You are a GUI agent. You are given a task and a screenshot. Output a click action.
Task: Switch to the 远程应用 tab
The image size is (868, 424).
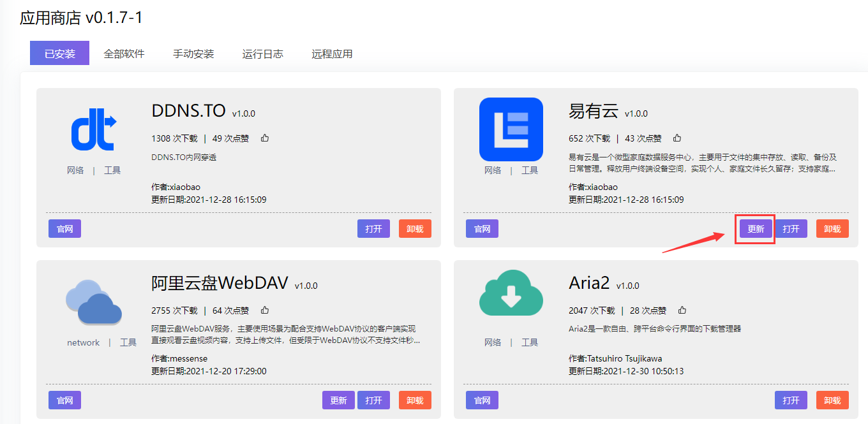pyautogui.click(x=332, y=54)
